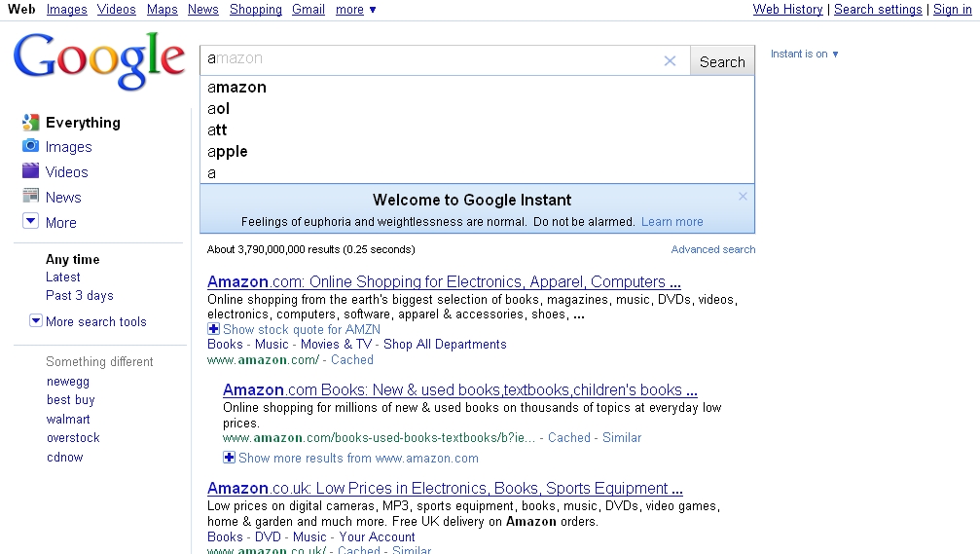Open the Amazon.com Books result title

coord(460,390)
